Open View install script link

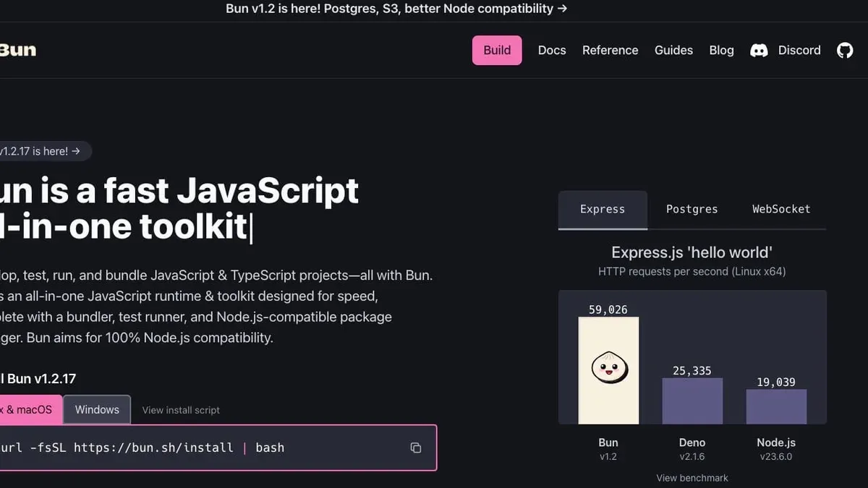point(181,410)
